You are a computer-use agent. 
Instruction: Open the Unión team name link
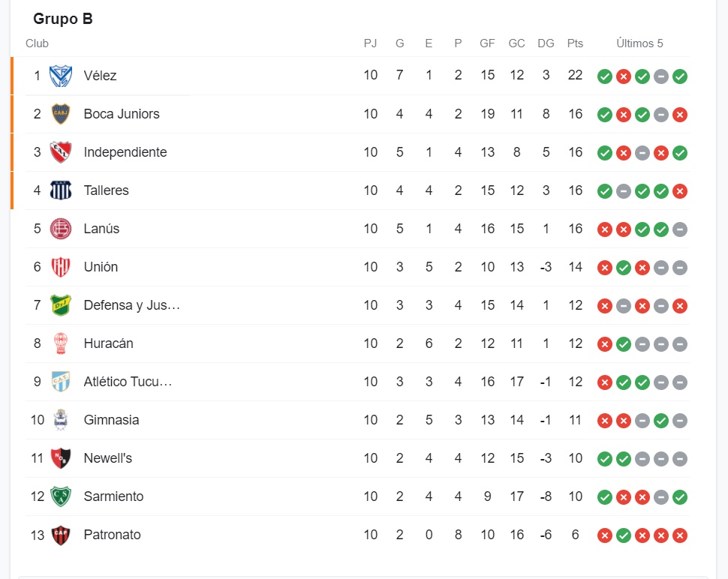pyautogui.click(x=101, y=267)
